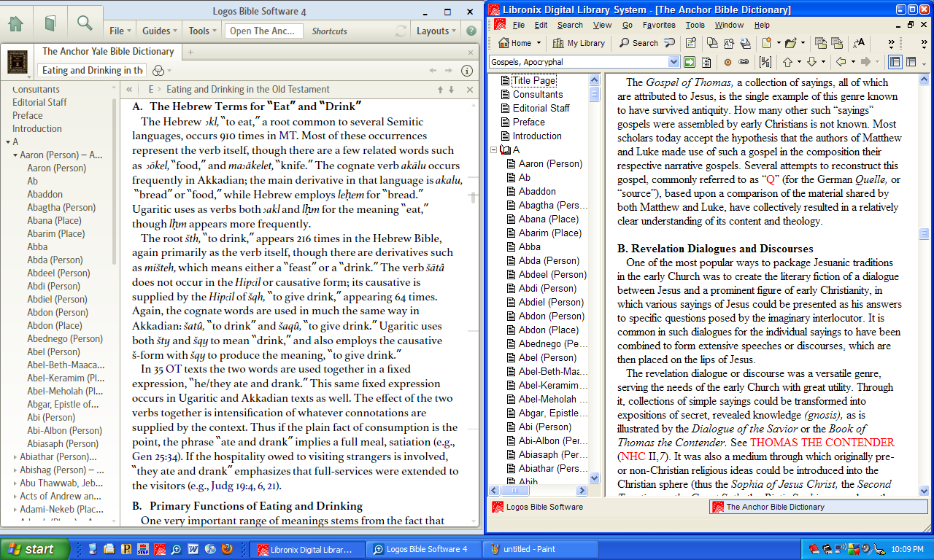Select The Anchor Yale Bible Dictionary tab
Screen dimensions: 934x560
point(108,52)
